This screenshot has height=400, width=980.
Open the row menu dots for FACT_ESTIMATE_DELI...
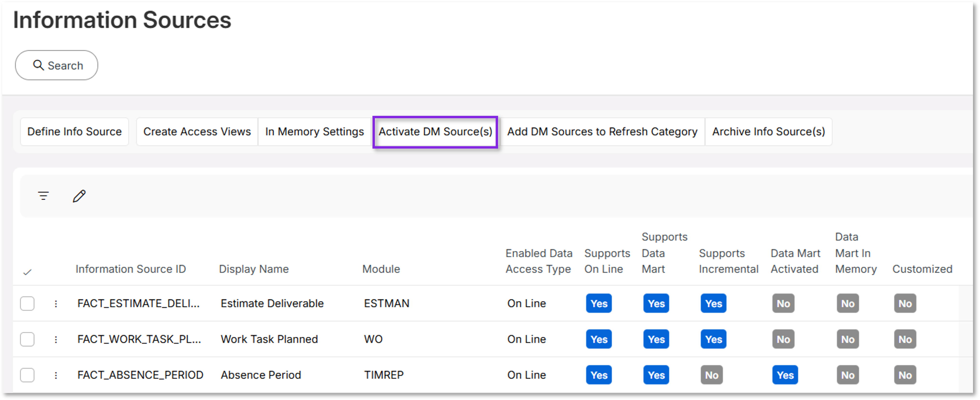click(56, 303)
